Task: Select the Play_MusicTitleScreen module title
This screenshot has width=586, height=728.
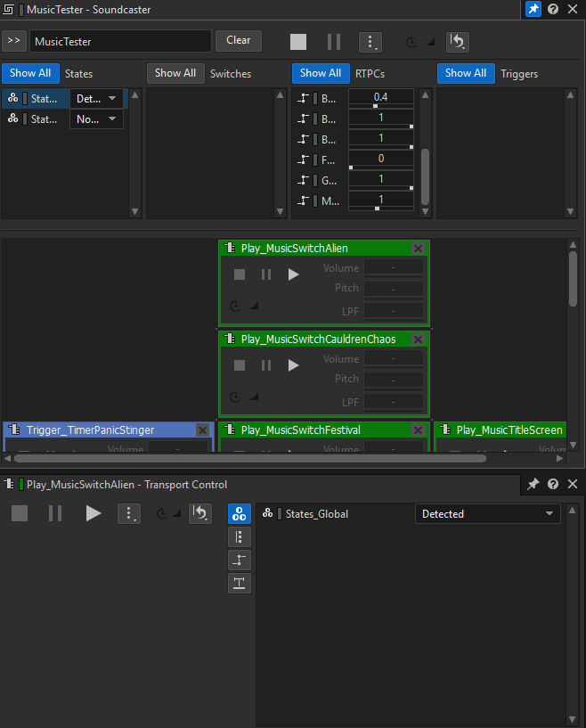Action: (509, 429)
